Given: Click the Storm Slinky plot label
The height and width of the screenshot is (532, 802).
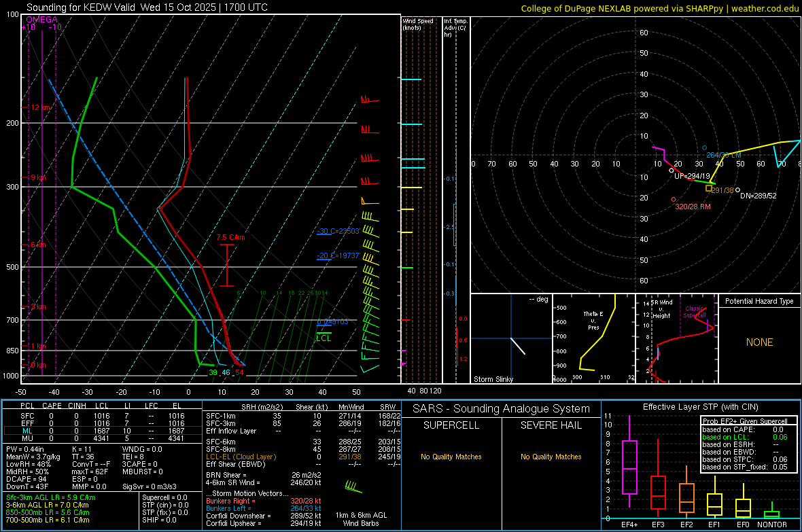Looking at the screenshot, I should pyautogui.click(x=493, y=379).
